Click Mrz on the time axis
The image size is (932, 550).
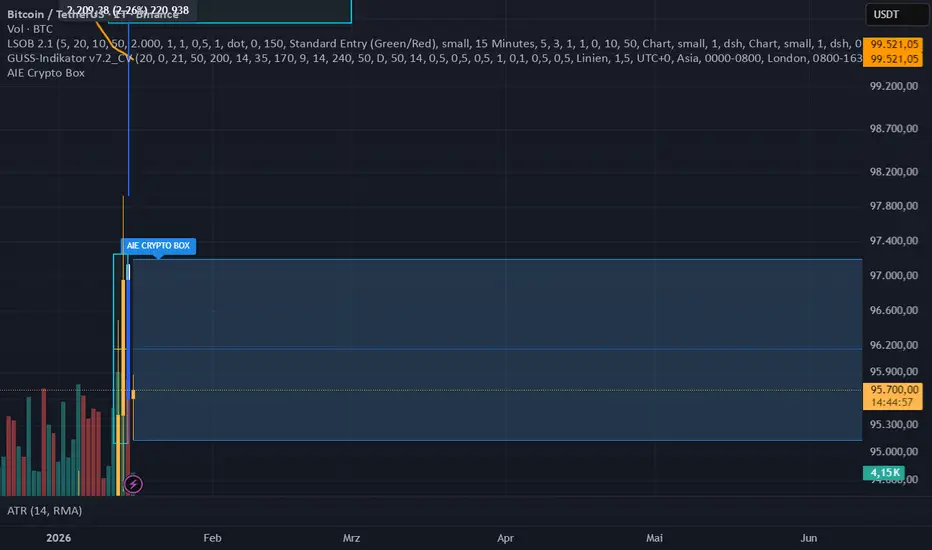click(351, 538)
